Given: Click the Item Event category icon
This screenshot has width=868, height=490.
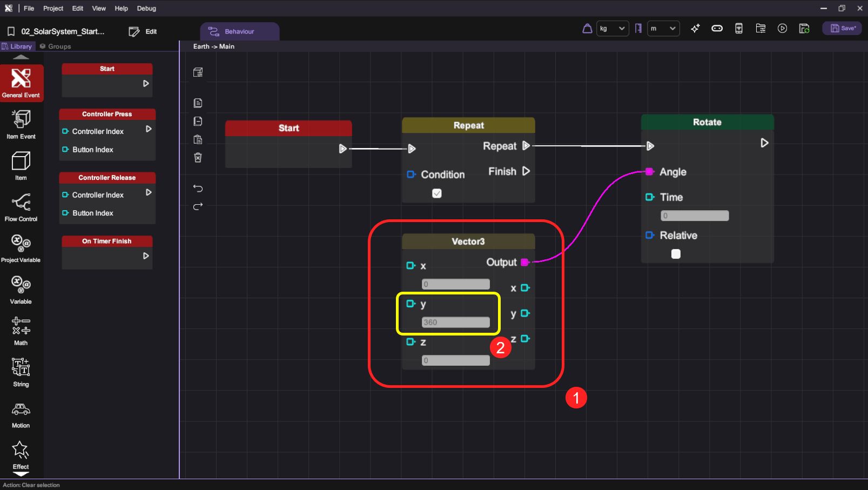Looking at the screenshot, I should [x=21, y=124].
